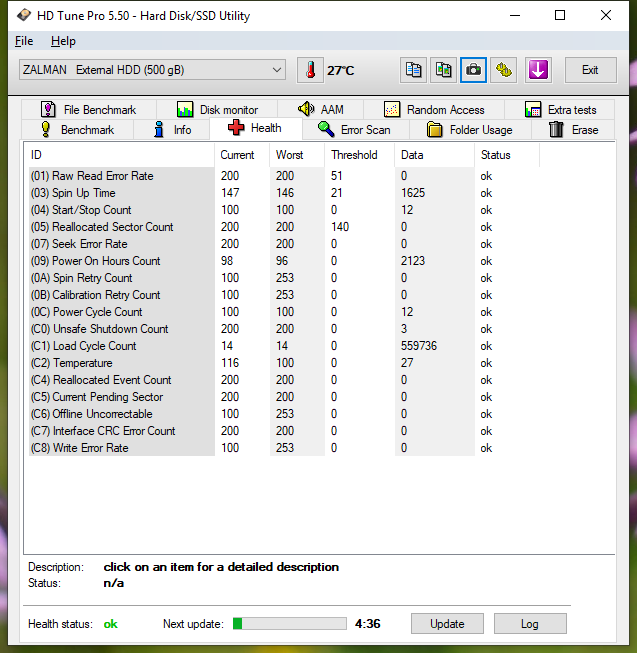Screen dimensions: 637x653
Task: Select the Power On Hours Count row
Action: point(284,261)
